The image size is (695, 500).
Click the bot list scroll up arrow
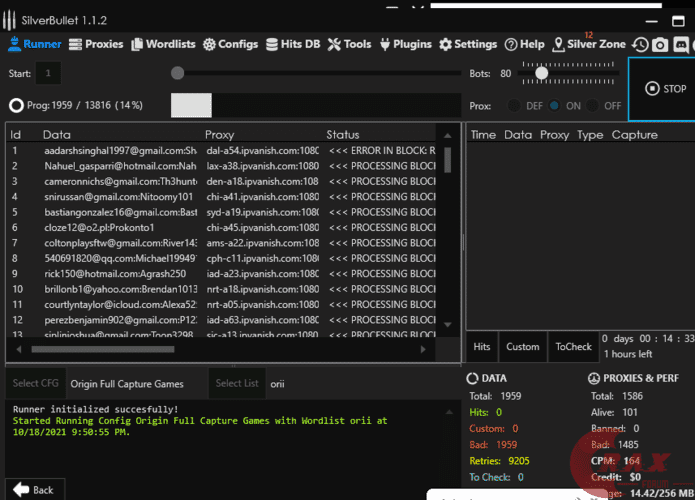coord(448,136)
